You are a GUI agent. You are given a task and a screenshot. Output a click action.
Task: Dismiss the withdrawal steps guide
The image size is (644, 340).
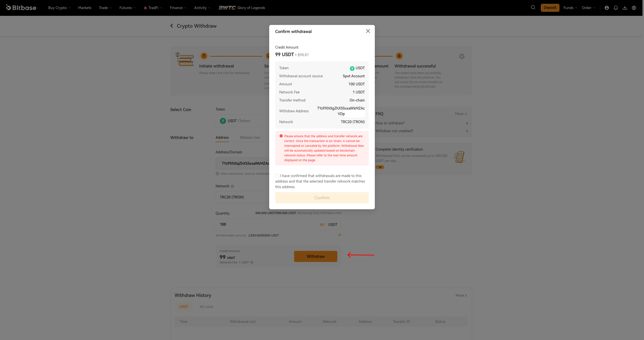[462, 56]
